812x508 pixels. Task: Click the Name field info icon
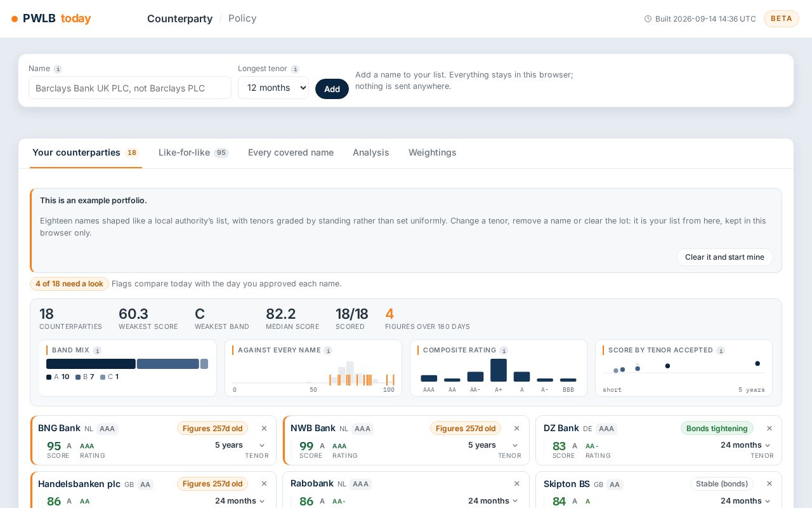pyautogui.click(x=58, y=69)
